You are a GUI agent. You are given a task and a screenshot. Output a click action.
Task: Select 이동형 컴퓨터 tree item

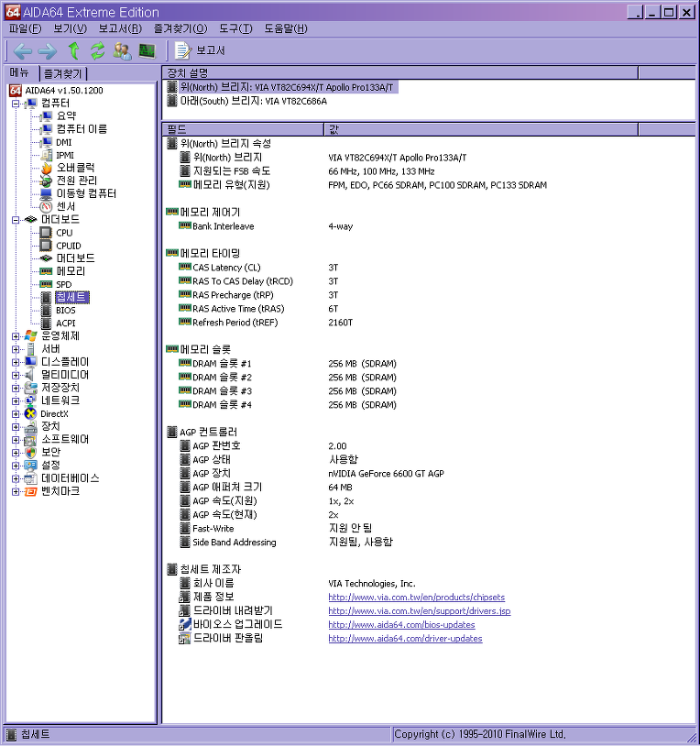point(86,193)
